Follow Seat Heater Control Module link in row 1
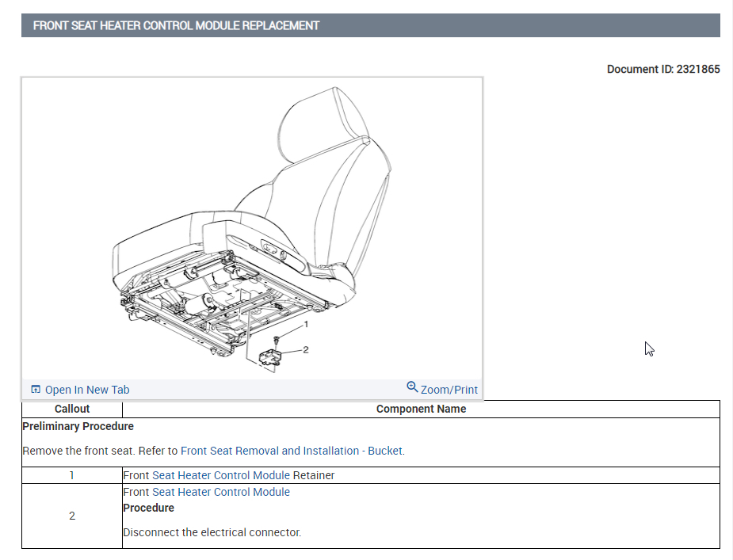The image size is (733, 560). click(x=221, y=475)
